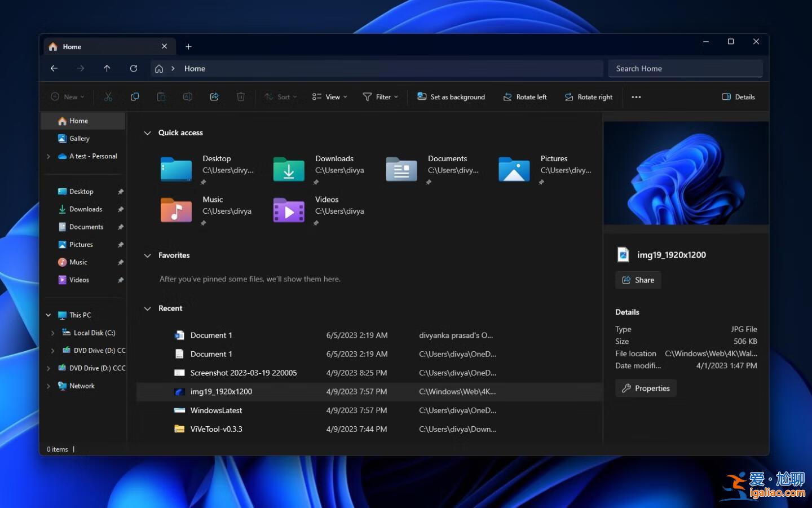
Task: Open the Gallery in the sidebar
Action: (x=80, y=138)
